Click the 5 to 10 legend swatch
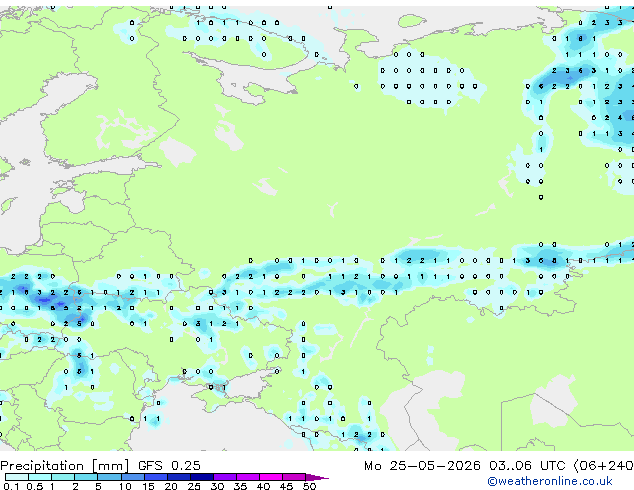This screenshot has width=634, height=490. tap(109, 477)
